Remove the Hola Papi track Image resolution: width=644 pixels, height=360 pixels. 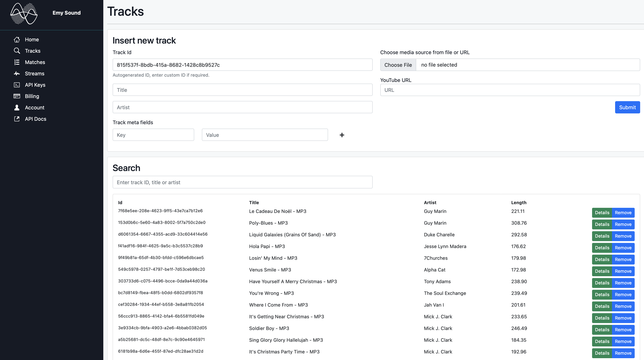click(623, 248)
